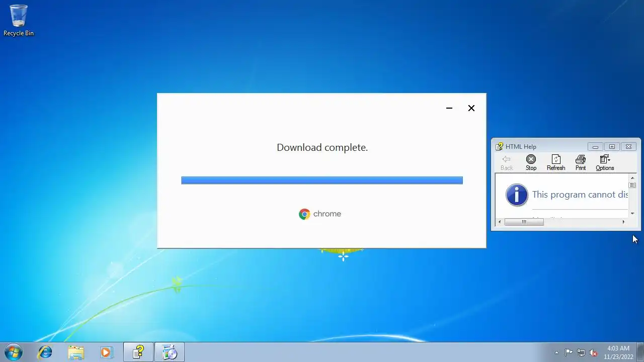Screen dimensions: 644x362
Task: Click the muted volume tray icon
Action: click(x=593, y=352)
